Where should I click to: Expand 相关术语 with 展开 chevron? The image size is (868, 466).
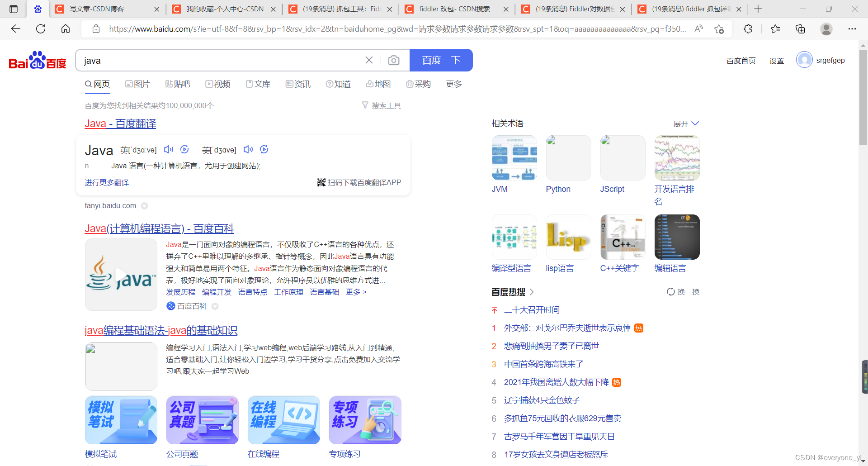(x=695, y=124)
